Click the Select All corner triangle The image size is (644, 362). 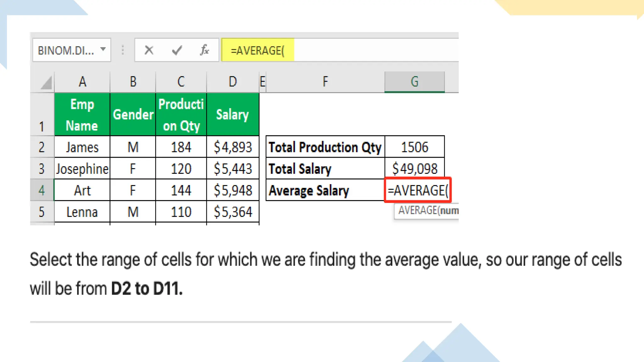tap(46, 83)
